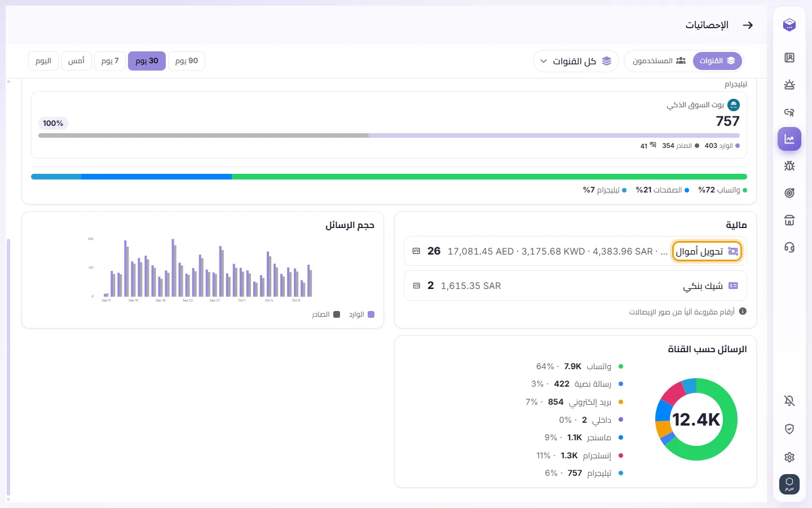Screen dimensions: 812x508
Task: Select the اليوم date range
Action: pyautogui.click(x=43, y=61)
